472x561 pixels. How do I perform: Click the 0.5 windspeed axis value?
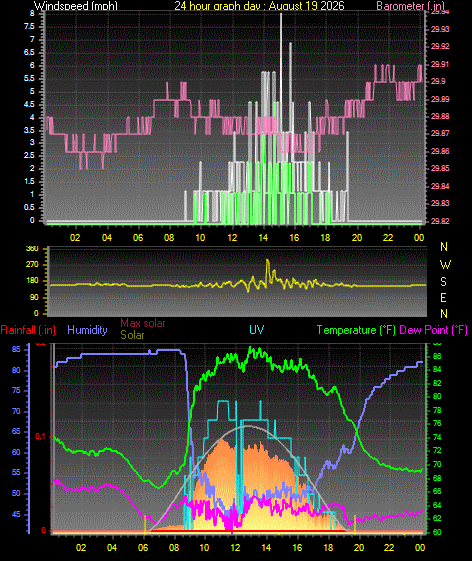(30, 208)
